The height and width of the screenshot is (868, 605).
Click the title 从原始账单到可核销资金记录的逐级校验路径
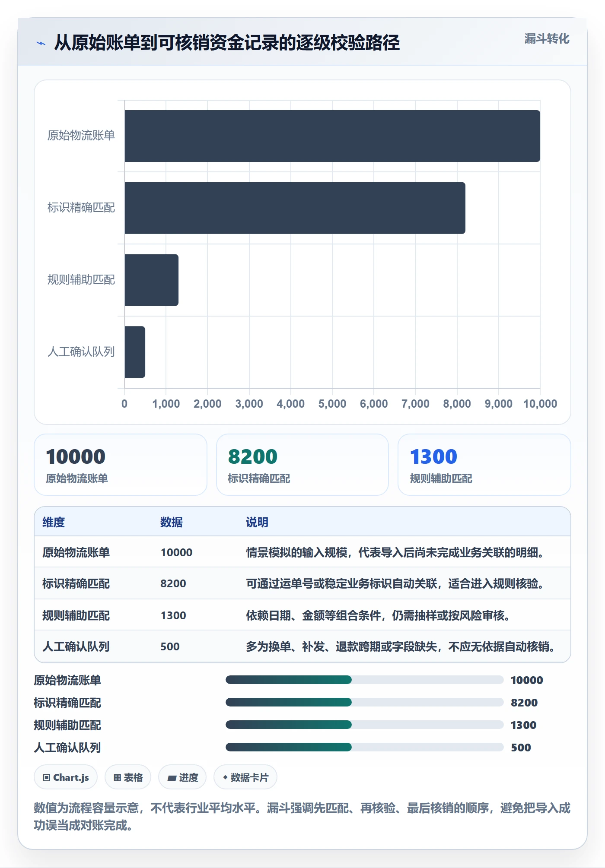coord(227,43)
